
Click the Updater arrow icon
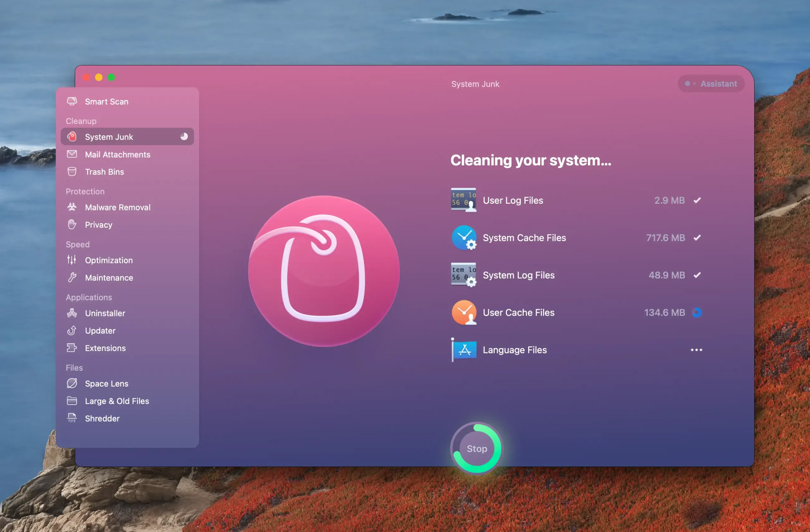coord(72,330)
